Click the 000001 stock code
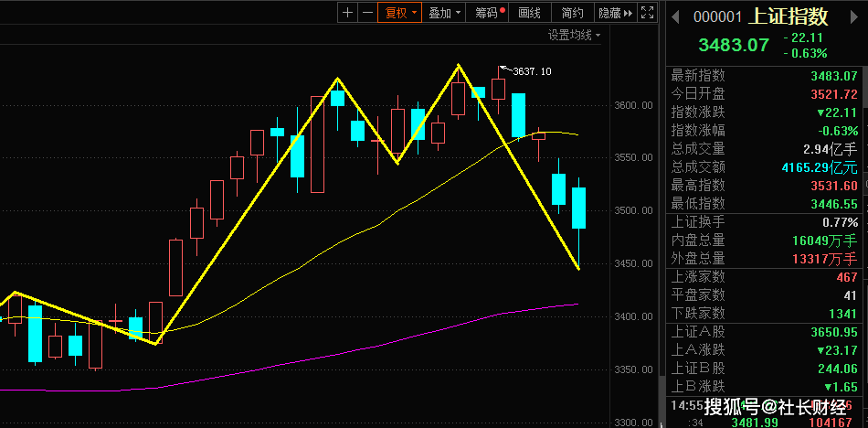Image resolution: width=868 pixels, height=428 pixels. coord(717,17)
